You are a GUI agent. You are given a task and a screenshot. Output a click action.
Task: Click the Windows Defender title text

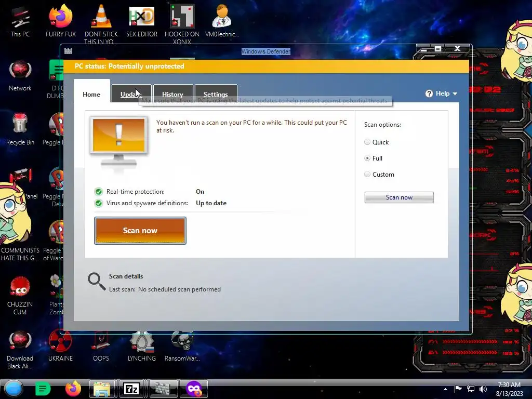click(x=266, y=51)
